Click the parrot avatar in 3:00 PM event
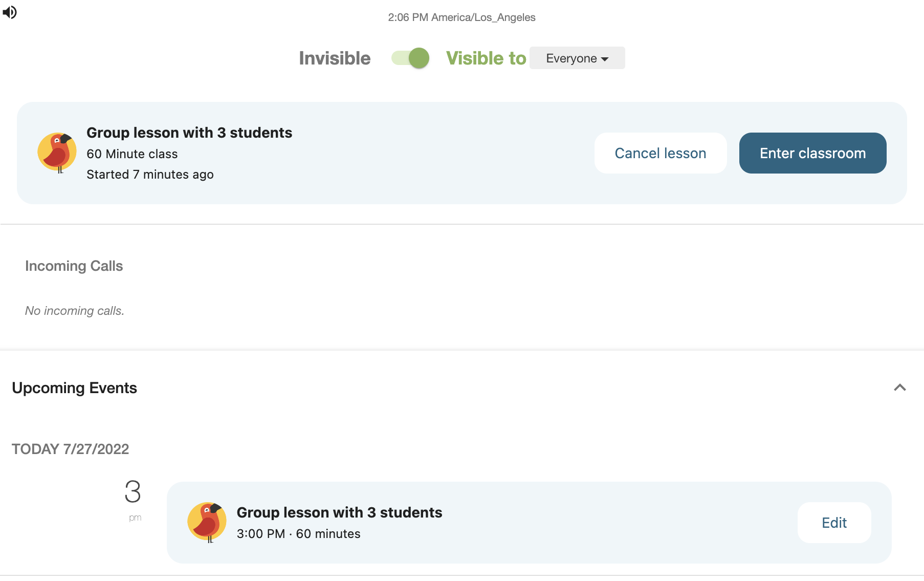This screenshot has height=581, width=924. click(x=207, y=522)
